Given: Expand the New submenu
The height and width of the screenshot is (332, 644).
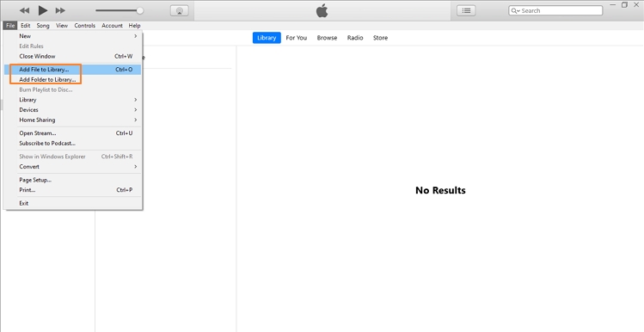Looking at the screenshot, I should 73,36.
